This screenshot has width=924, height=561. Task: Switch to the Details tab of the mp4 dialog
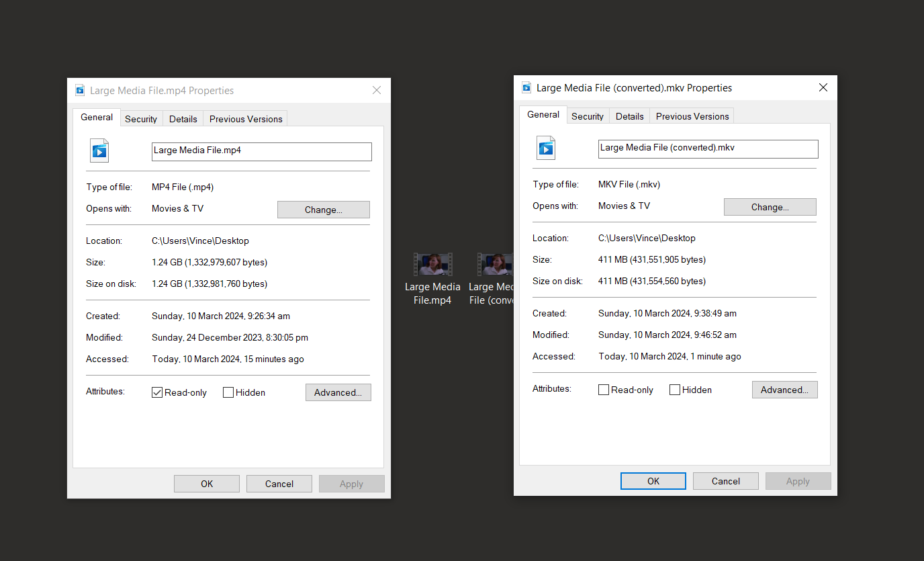[183, 118]
